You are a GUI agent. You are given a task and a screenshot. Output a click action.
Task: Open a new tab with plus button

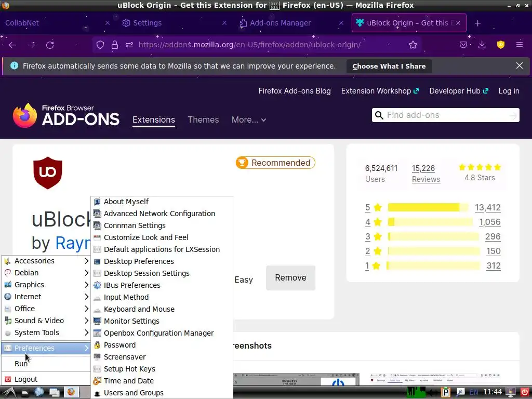(x=478, y=23)
